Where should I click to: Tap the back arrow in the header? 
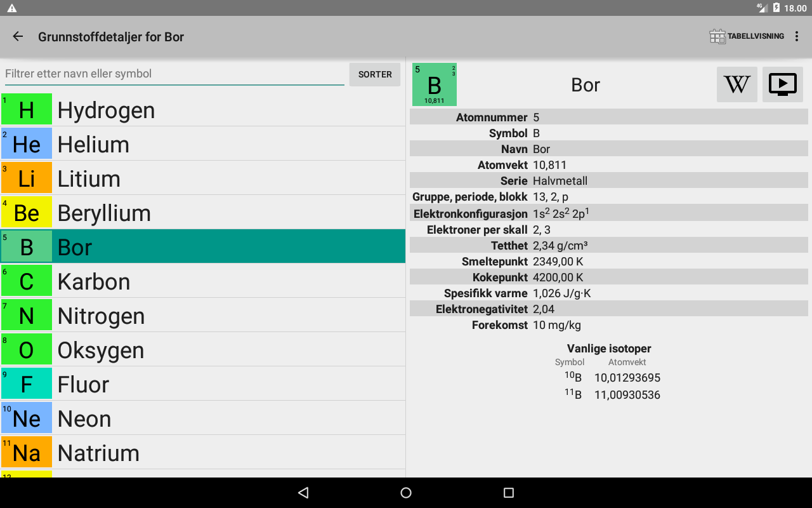pos(18,36)
